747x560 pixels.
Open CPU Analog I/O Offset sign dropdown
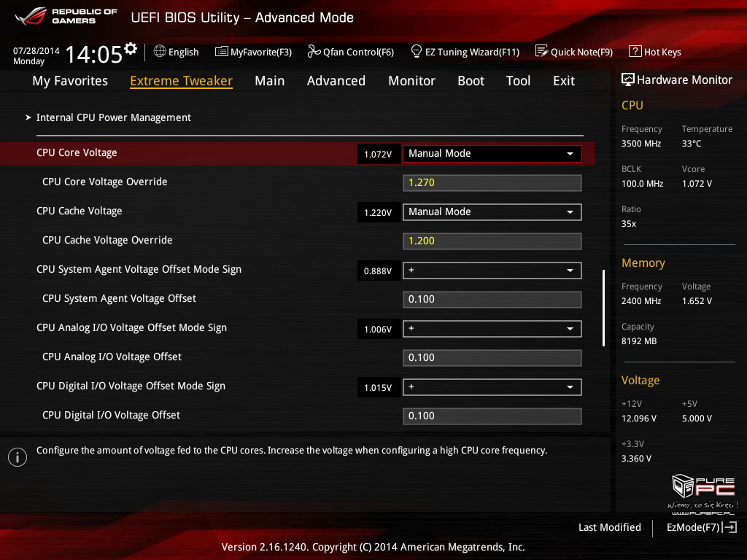pyautogui.click(x=492, y=329)
